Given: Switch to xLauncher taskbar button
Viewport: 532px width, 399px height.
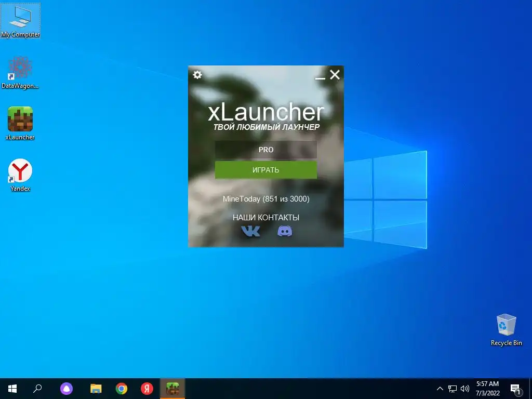Looking at the screenshot, I should [x=172, y=389].
